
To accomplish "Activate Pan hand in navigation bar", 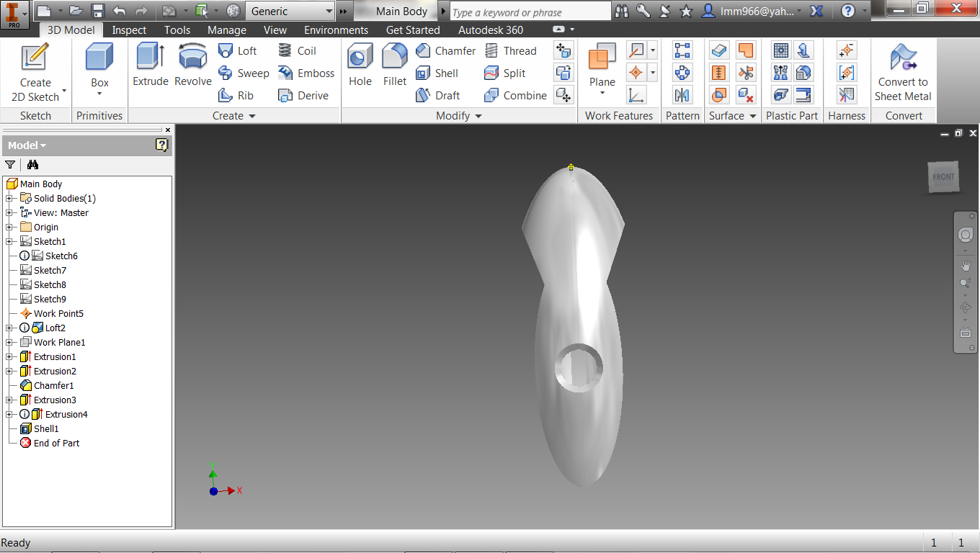I will coord(966,266).
